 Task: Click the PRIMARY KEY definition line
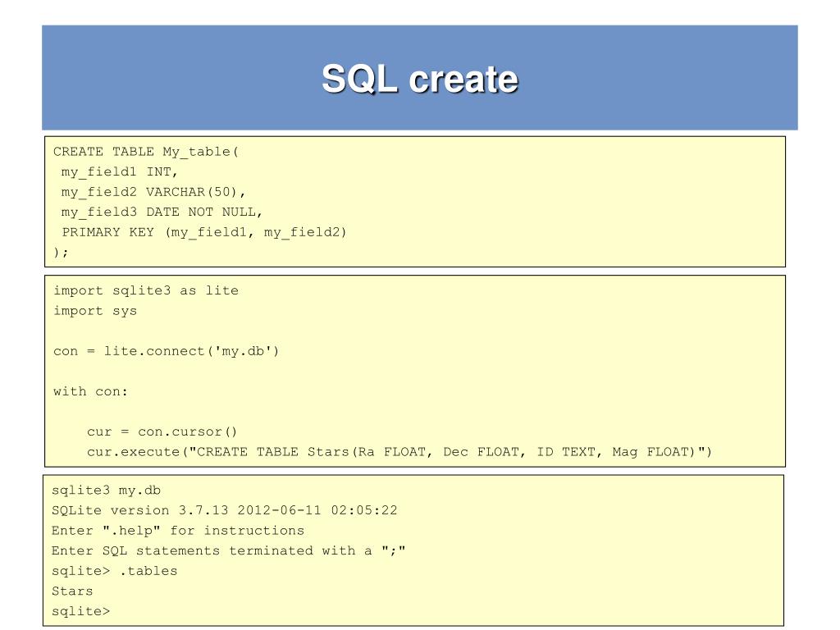204,232
